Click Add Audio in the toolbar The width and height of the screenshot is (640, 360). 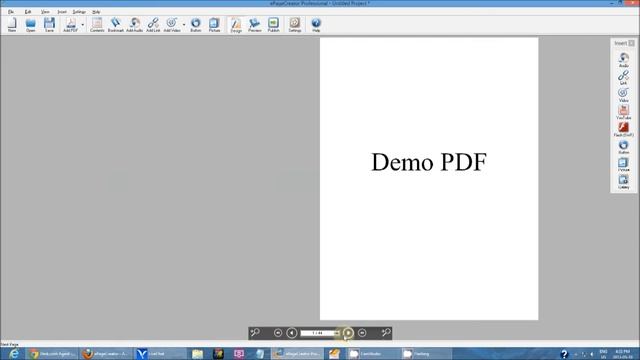pyautogui.click(x=134, y=25)
